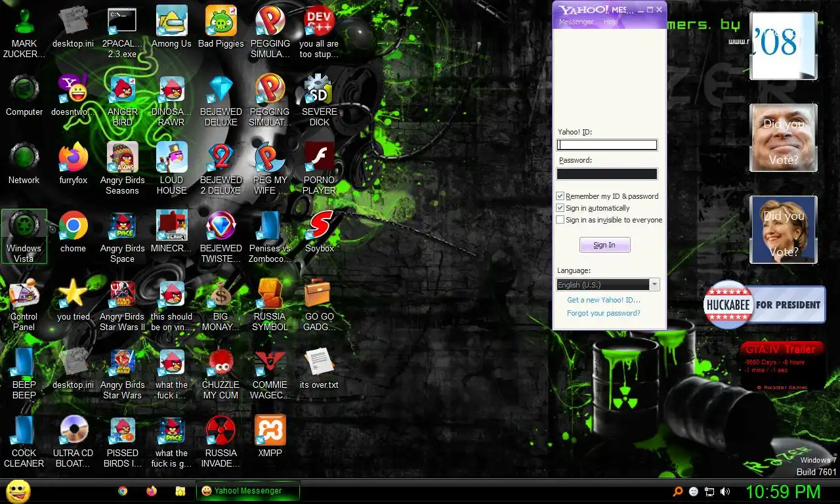840x504 pixels.
Task: Uncheck Sign in automatically
Action: [560, 208]
